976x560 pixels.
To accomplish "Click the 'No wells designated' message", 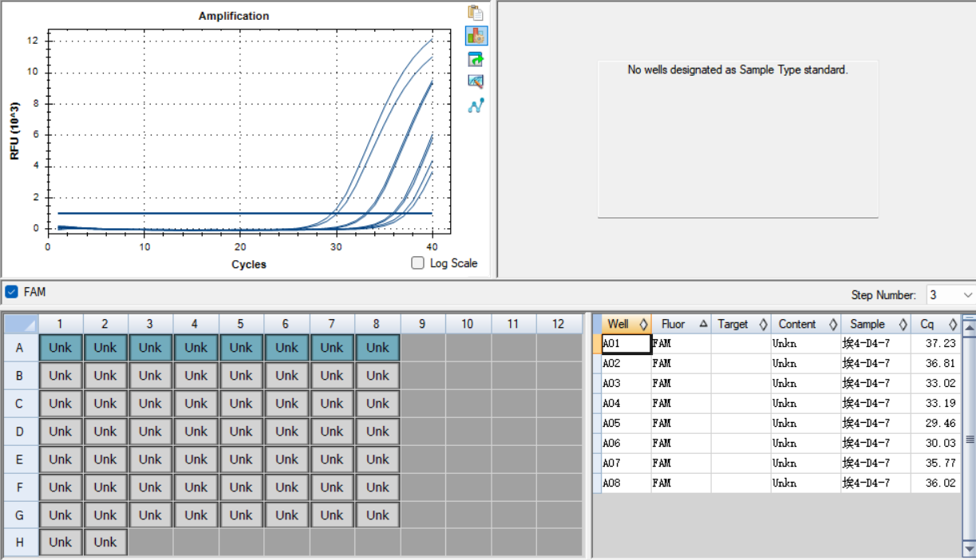I will pos(737,70).
